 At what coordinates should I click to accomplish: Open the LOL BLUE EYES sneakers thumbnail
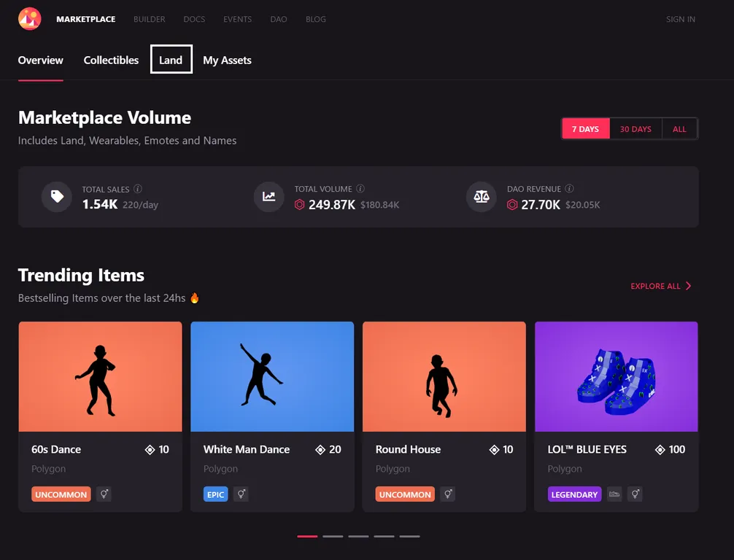(x=617, y=376)
